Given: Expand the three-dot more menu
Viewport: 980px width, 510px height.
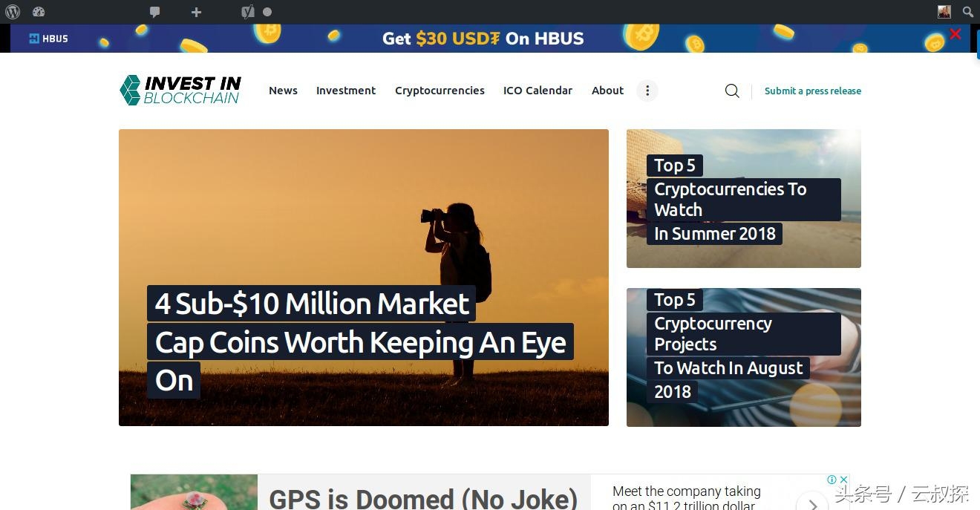Looking at the screenshot, I should coord(647,91).
